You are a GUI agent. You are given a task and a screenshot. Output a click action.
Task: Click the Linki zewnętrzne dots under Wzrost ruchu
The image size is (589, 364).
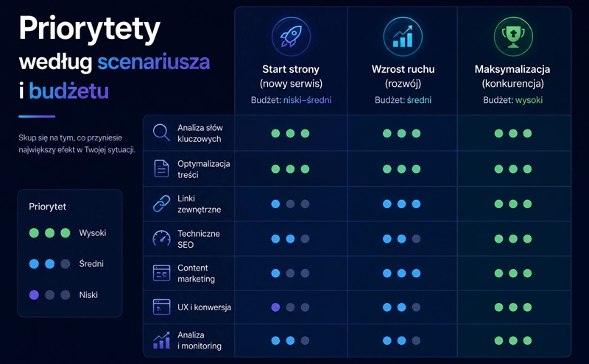pyautogui.click(x=401, y=204)
